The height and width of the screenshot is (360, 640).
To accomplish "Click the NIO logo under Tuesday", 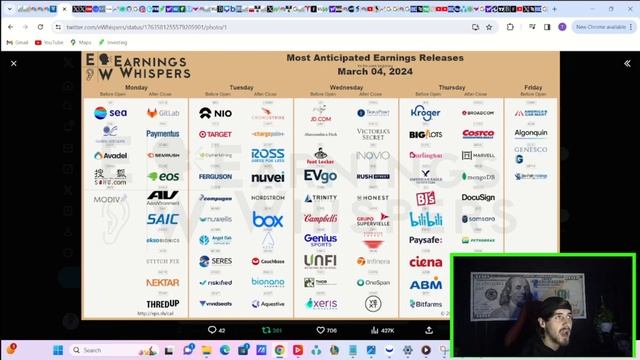I will (216, 113).
